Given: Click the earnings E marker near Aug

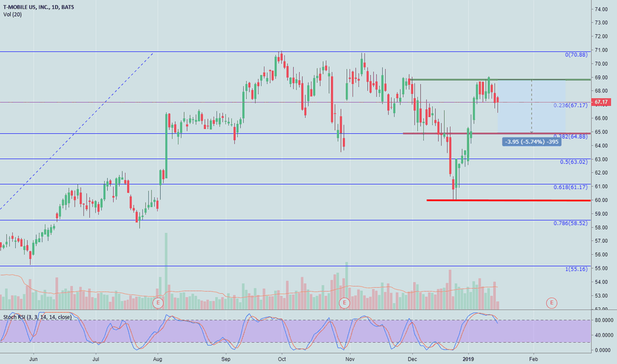Looking at the screenshot, I should tap(158, 302).
